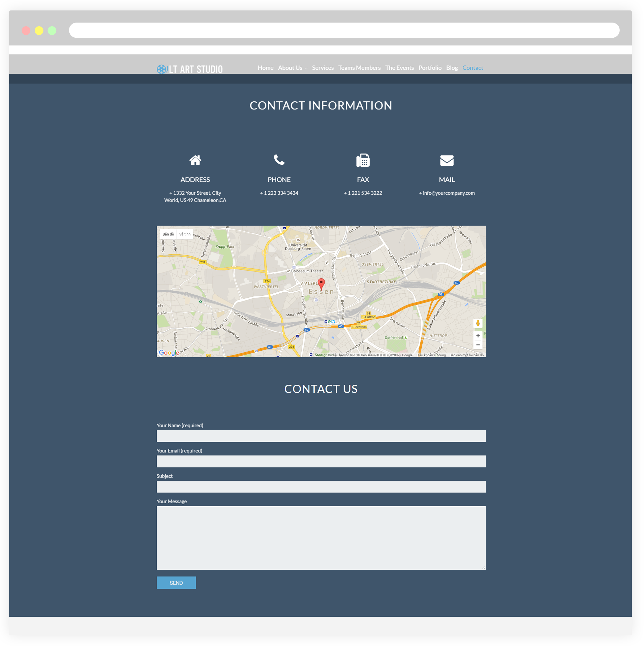Click the Essen city label on map
Image resolution: width=644 pixels, height=647 pixels.
pos(321,292)
